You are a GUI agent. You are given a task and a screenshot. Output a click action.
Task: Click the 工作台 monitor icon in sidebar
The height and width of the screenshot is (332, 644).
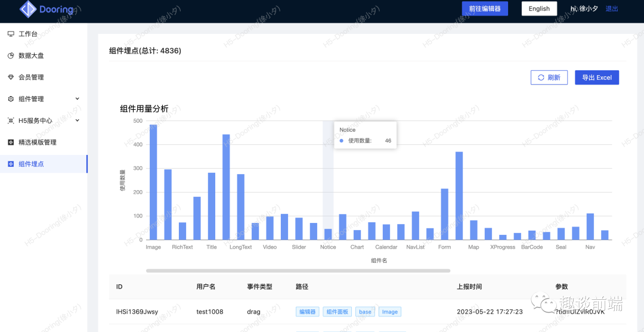(x=11, y=34)
